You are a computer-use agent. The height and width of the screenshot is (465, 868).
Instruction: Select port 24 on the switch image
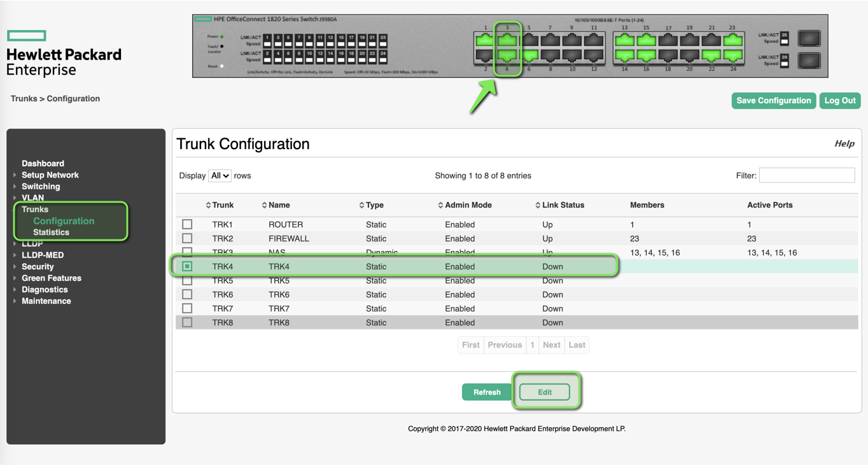(x=732, y=55)
